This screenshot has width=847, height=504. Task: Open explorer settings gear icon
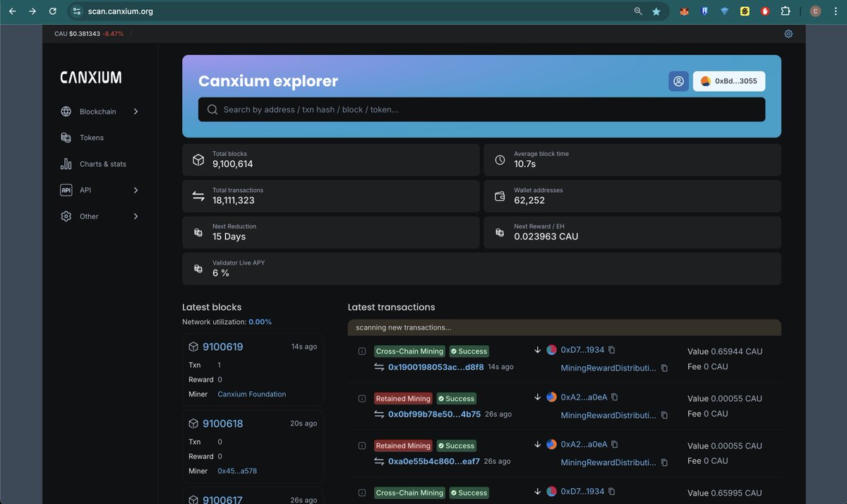(x=788, y=34)
